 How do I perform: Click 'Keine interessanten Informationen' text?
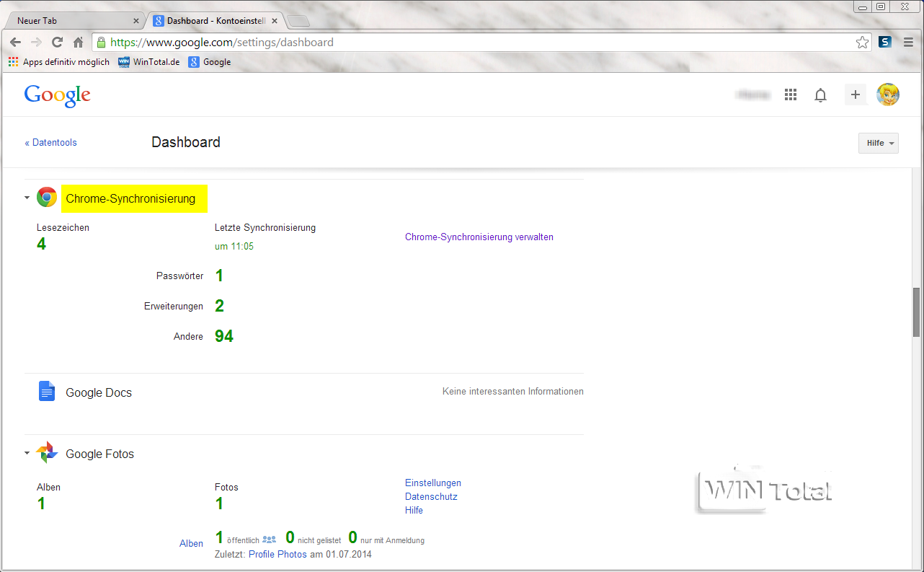(x=513, y=392)
